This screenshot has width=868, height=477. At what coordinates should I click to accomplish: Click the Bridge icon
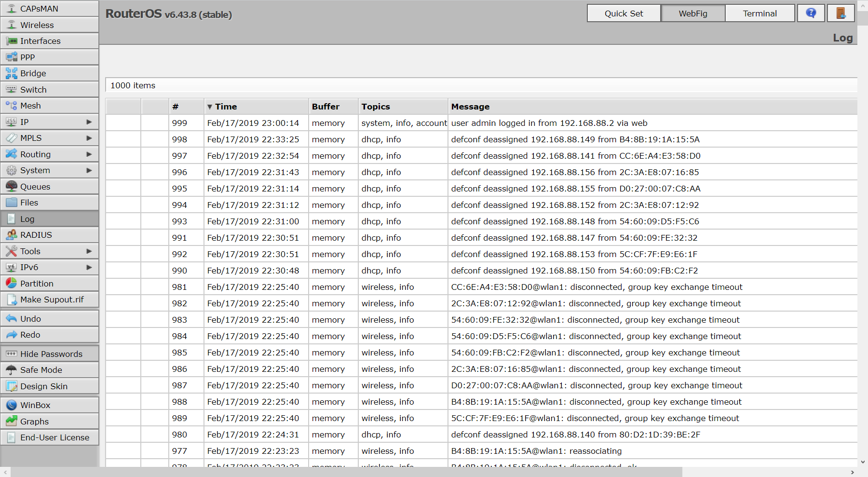(12, 73)
